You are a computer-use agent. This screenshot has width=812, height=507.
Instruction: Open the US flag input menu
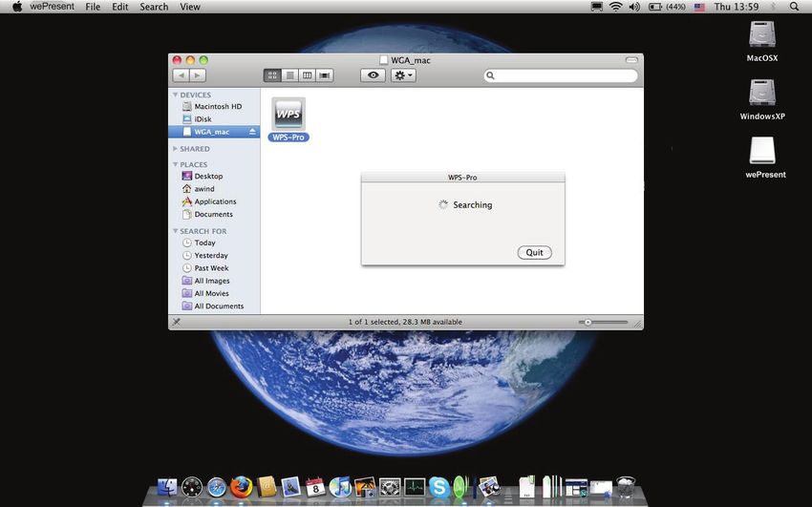coord(699,7)
